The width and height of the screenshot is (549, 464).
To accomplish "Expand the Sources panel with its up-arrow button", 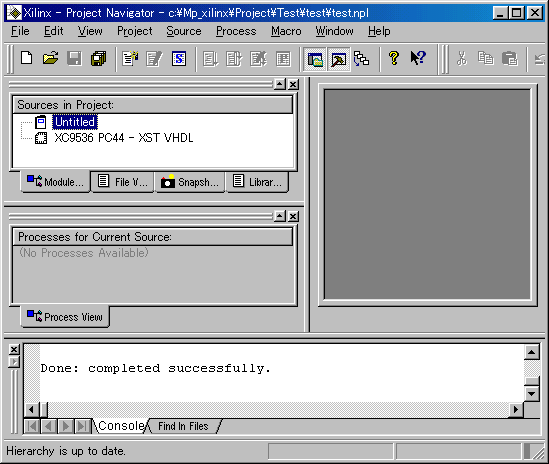I will (280, 84).
